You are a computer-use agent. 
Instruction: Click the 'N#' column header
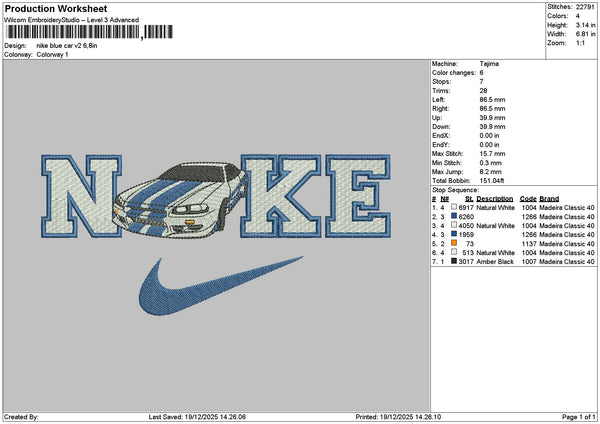[444, 199]
